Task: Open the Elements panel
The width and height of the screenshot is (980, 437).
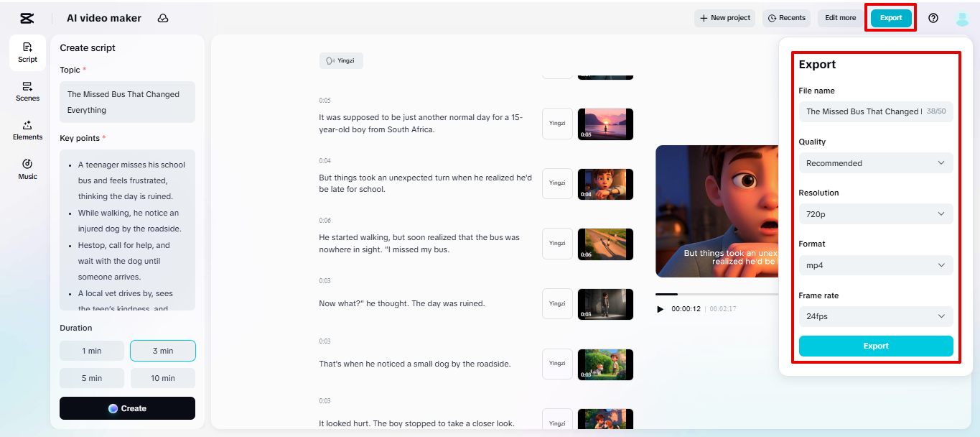Action: click(27, 129)
